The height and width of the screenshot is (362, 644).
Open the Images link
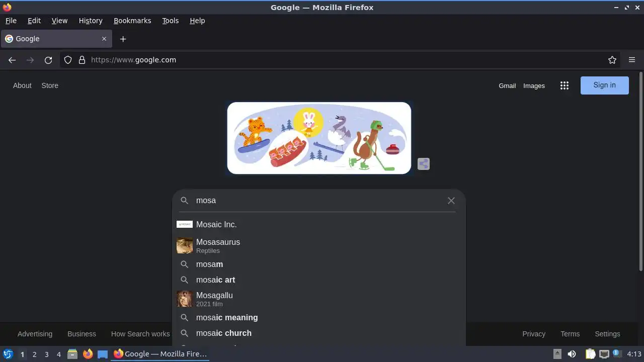click(x=534, y=86)
